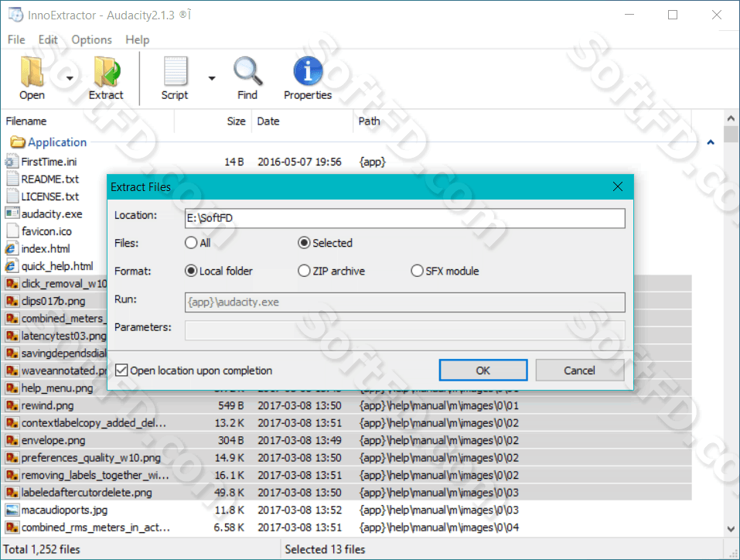Click the envelope.png image icon
740x560 pixels.
click(x=12, y=441)
